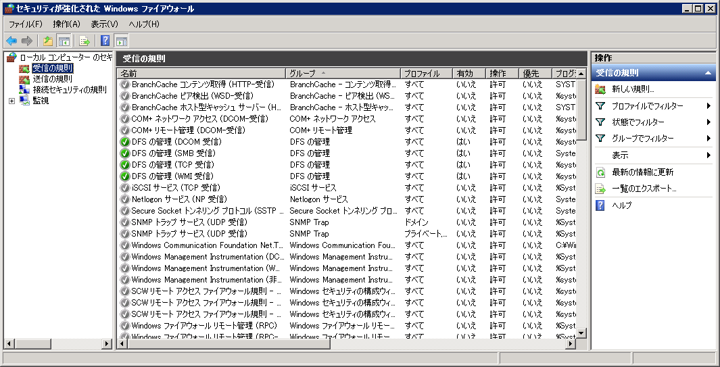Click gray icon for iSCSI サービス (TCP 受信)
The height and width of the screenshot is (367, 720).
click(124, 188)
